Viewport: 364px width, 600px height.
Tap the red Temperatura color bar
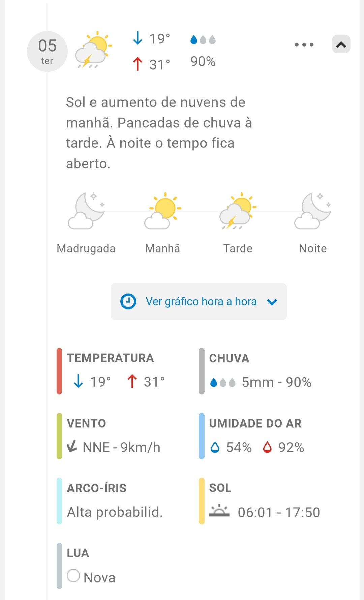[59, 371]
